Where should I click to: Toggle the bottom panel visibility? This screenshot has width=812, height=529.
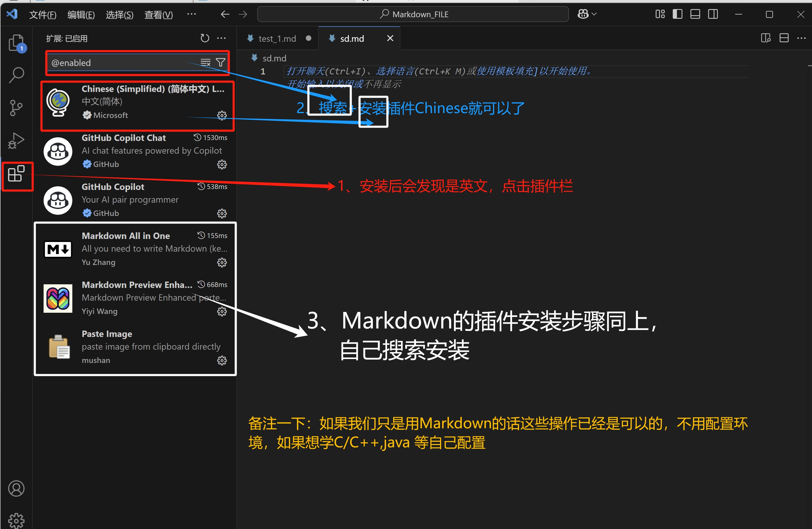coord(695,14)
